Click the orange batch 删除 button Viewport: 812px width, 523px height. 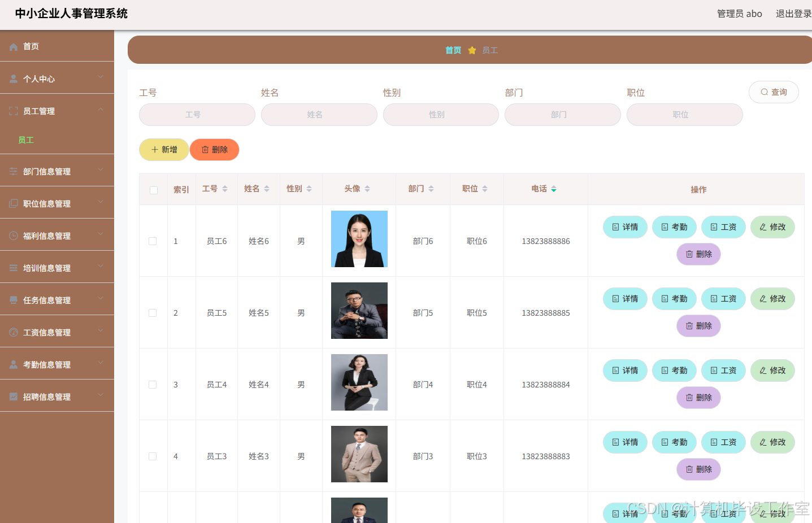[215, 150]
